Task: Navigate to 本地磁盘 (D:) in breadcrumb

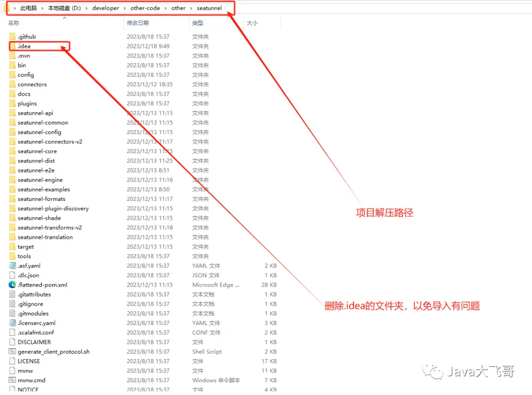Action: 65,8
